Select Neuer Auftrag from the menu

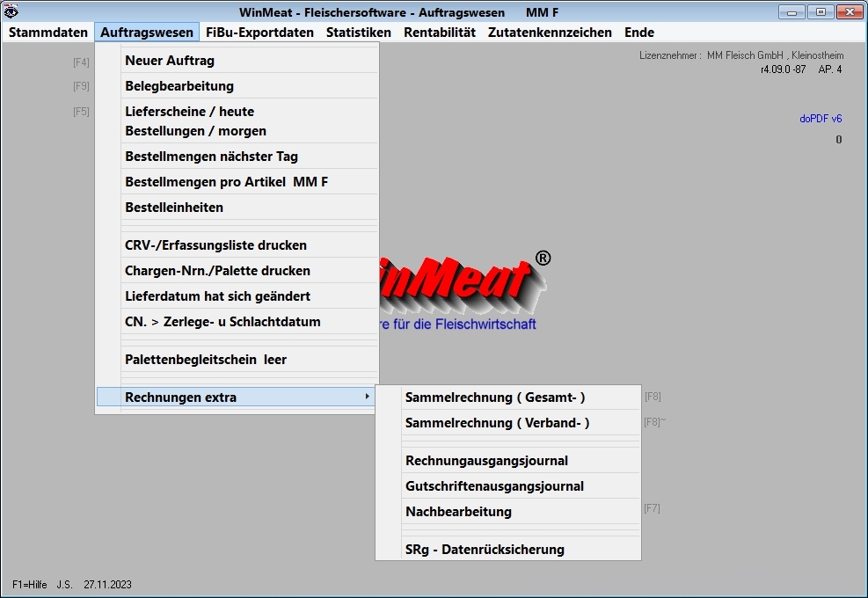[170, 61]
